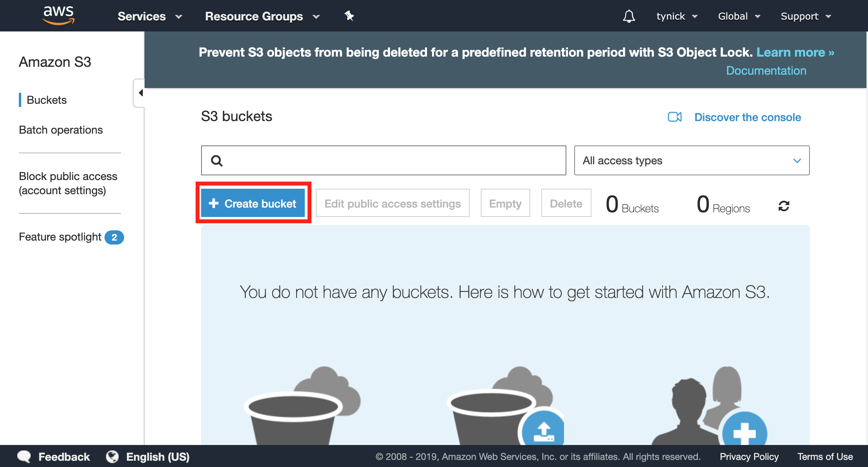Open the All access types filter
This screenshot has height=467, width=868.
pyautogui.click(x=692, y=160)
